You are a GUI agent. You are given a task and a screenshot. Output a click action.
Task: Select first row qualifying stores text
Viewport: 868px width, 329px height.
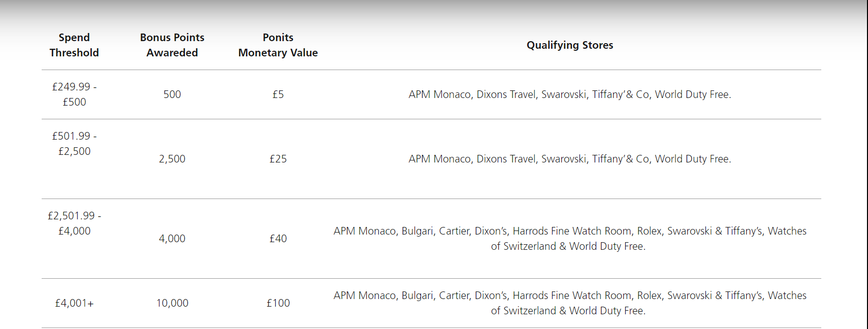coord(570,94)
